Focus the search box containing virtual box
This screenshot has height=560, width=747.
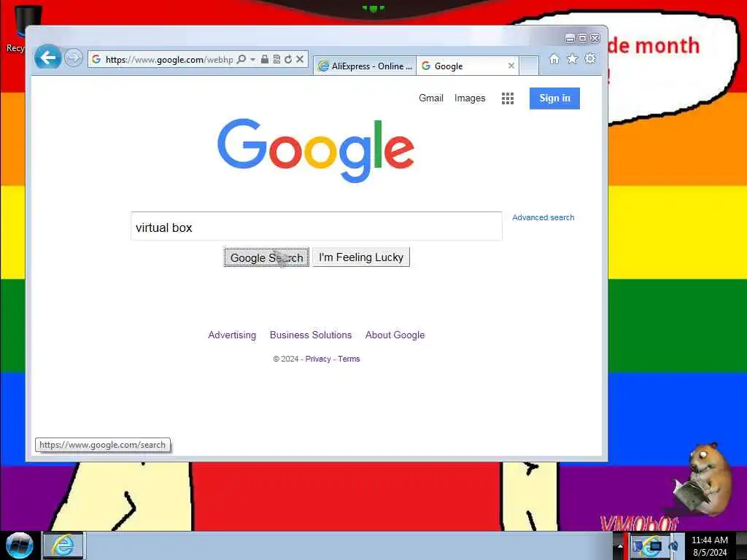317,226
